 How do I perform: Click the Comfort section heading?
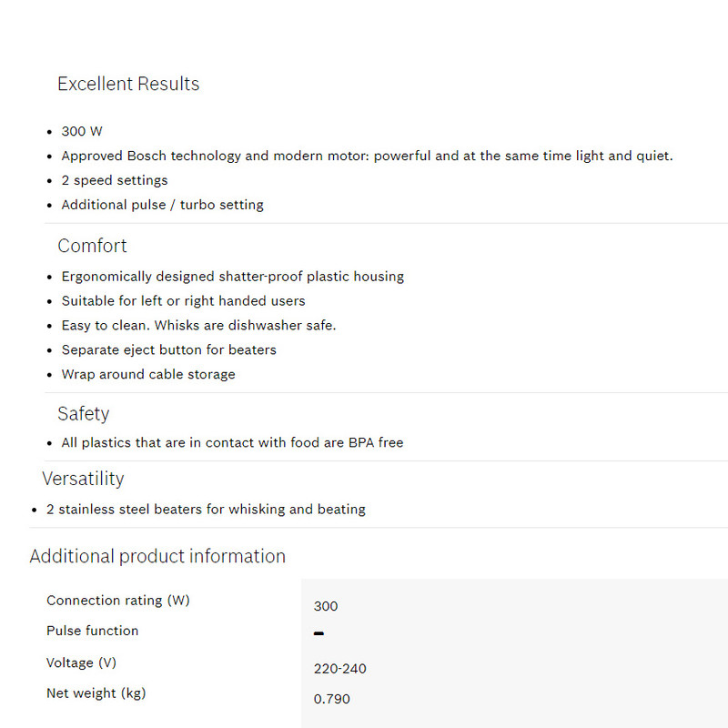pyautogui.click(x=92, y=246)
